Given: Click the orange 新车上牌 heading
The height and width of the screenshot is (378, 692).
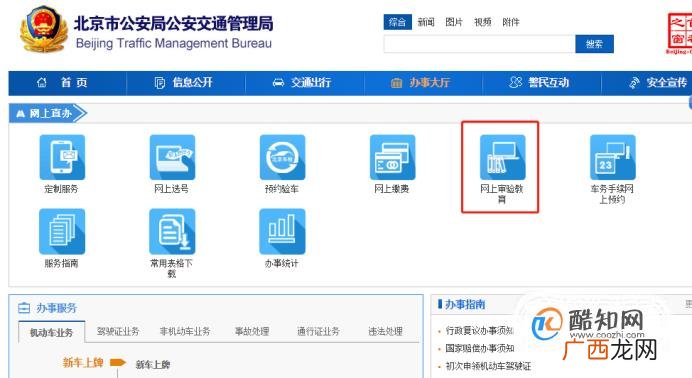Looking at the screenshot, I should tap(83, 363).
